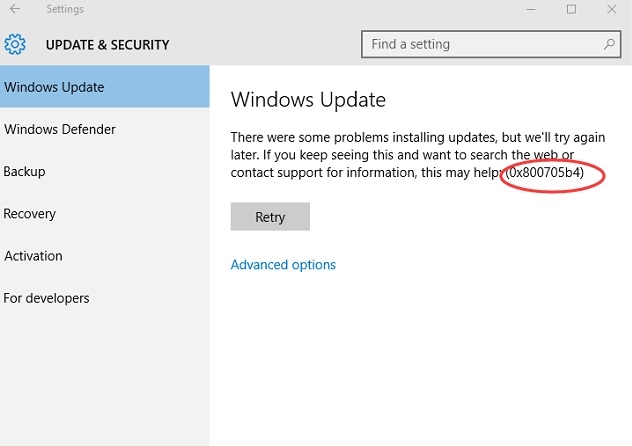Focus the Find a setting box
This screenshot has height=446, width=632.
point(480,44)
